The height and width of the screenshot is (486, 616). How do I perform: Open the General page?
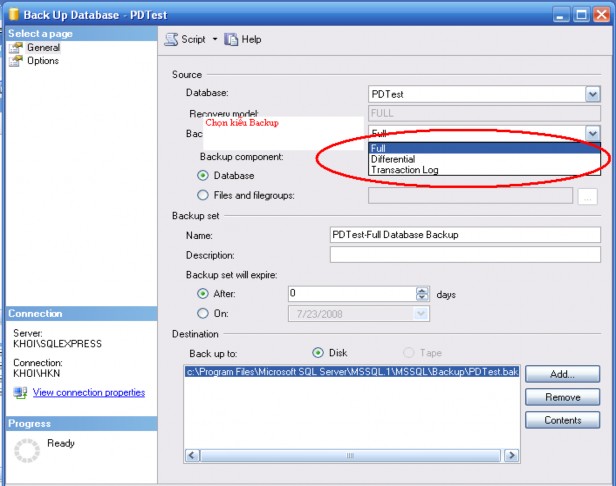(x=43, y=48)
